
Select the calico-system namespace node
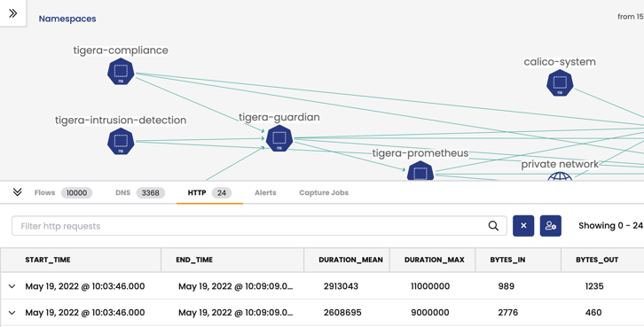click(x=560, y=83)
